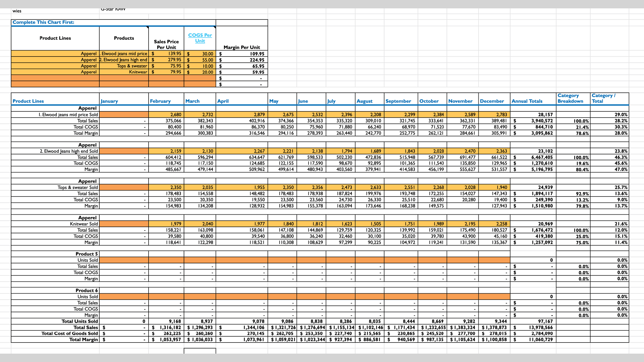The height and width of the screenshot is (362, 644).
Task: Click the Knitwear product cell
Action: pyautogui.click(x=124, y=72)
